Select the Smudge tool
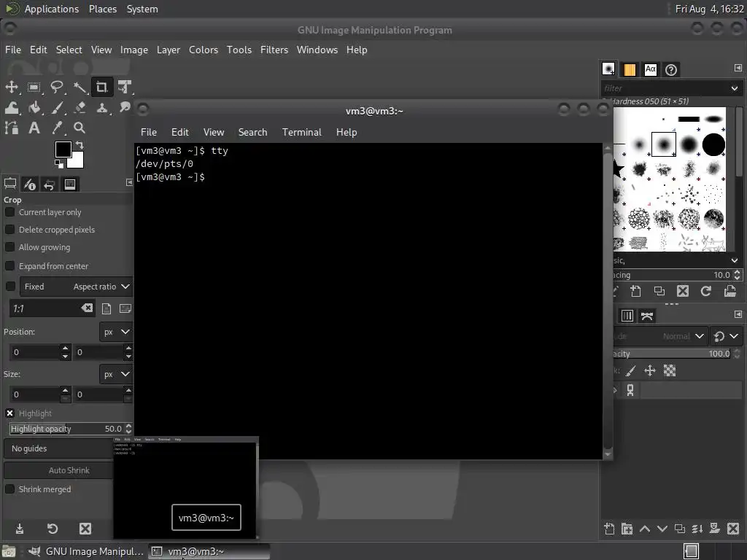 click(125, 106)
